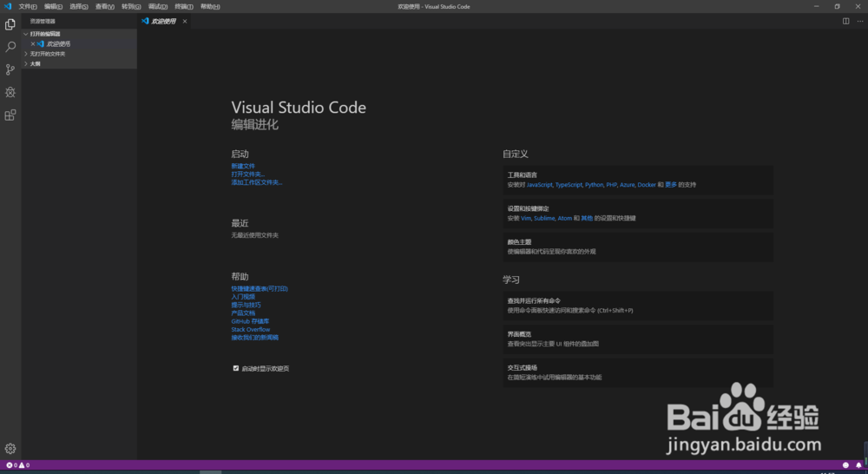Install Python support link
Image resolution: width=868 pixels, height=474 pixels.
[594, 185]
